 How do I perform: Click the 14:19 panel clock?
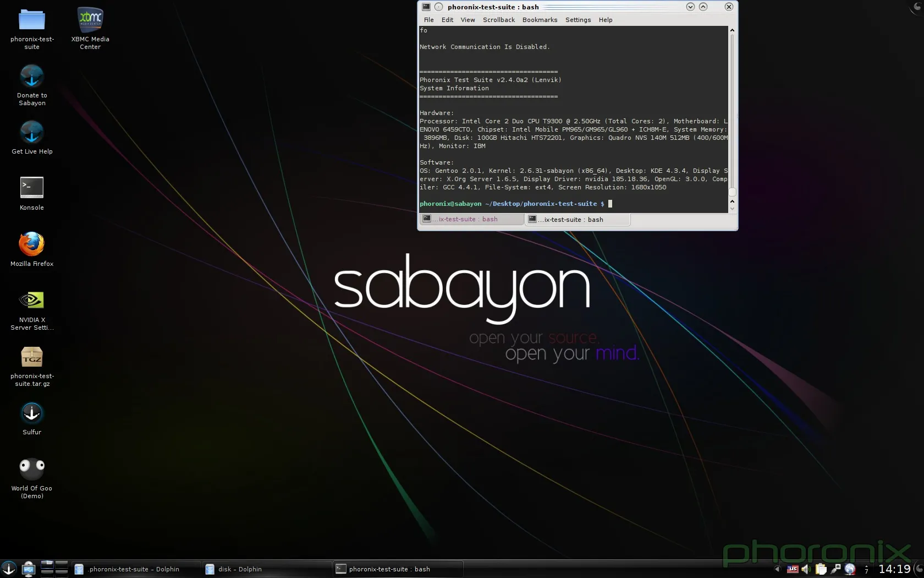[x=894, y=569]
